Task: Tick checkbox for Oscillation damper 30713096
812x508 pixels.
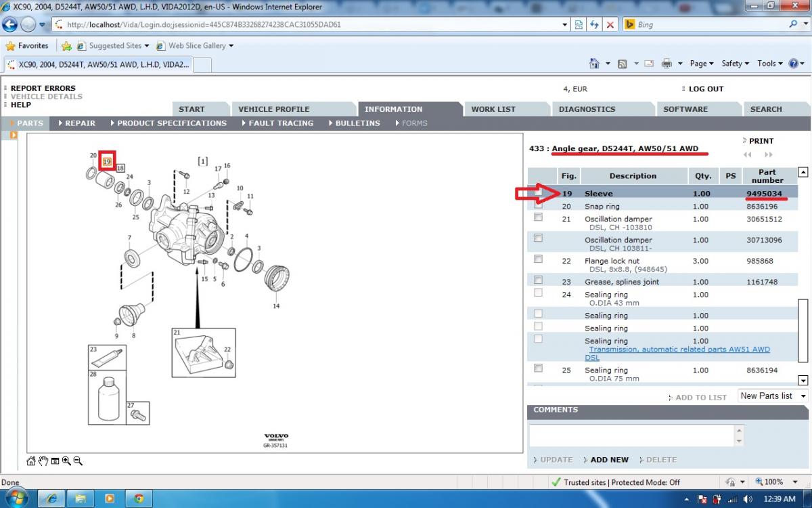Action: [538, 238]
